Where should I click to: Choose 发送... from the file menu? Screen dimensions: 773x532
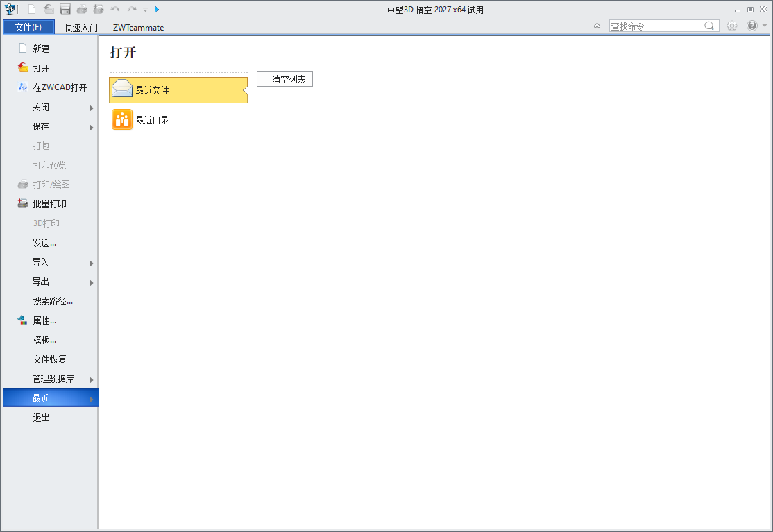[x=50, y=243]
